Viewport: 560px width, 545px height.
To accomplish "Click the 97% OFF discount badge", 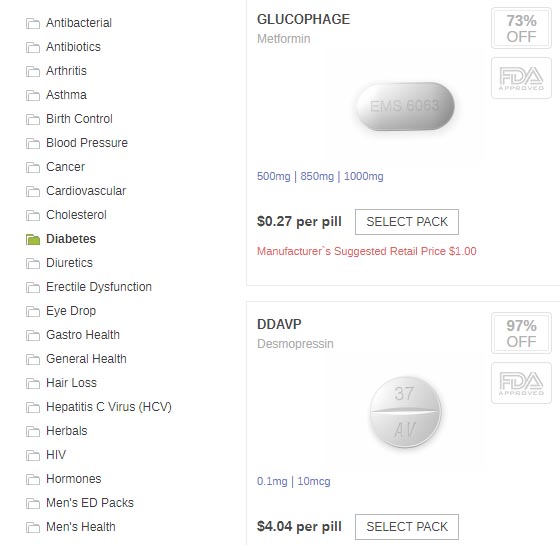I will [521, 333].
